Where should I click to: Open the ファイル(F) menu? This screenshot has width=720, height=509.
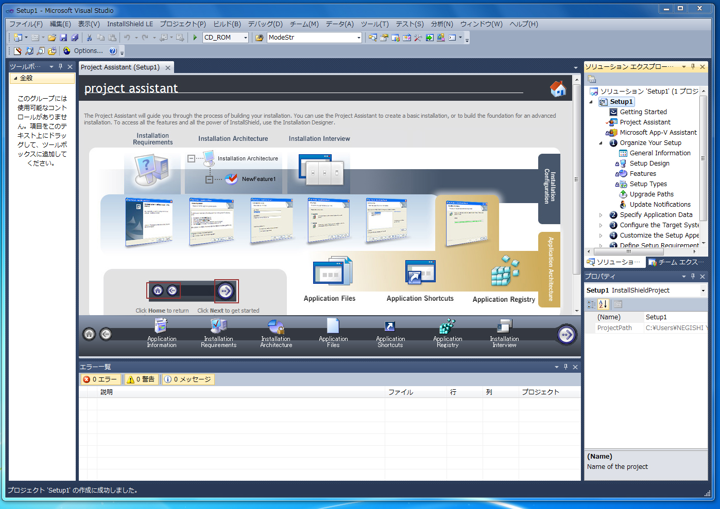click(x=26, y=24)
